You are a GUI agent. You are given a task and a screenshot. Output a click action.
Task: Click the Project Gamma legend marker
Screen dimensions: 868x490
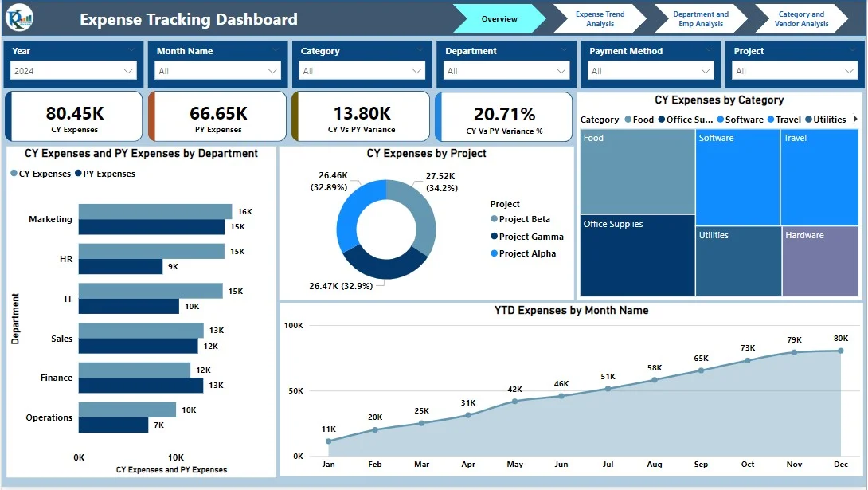point(495,237)
